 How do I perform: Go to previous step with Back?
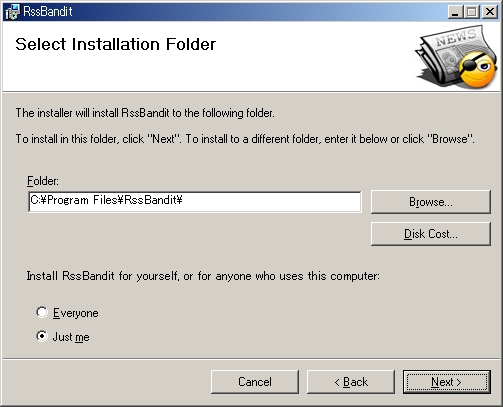click(x=351, y=382)
